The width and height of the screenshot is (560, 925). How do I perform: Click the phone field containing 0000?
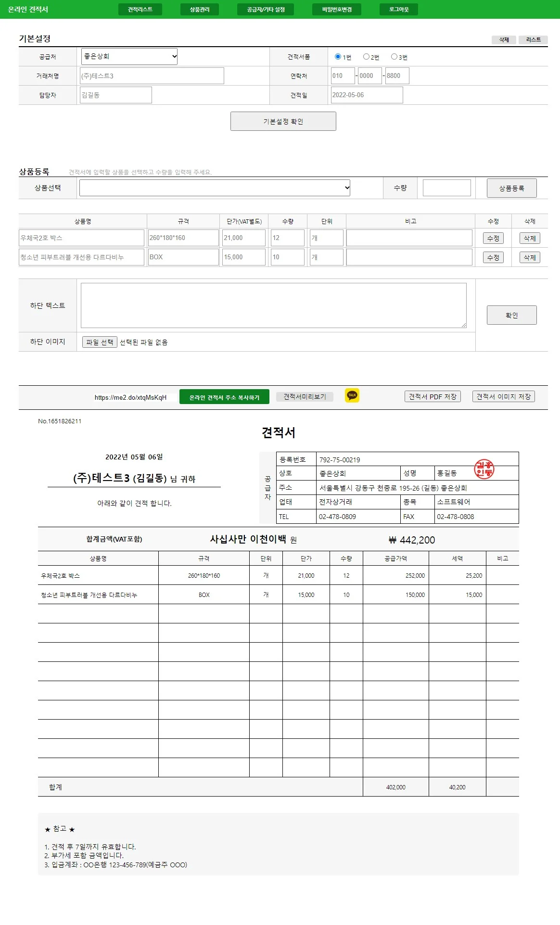[x=370, y=76]
